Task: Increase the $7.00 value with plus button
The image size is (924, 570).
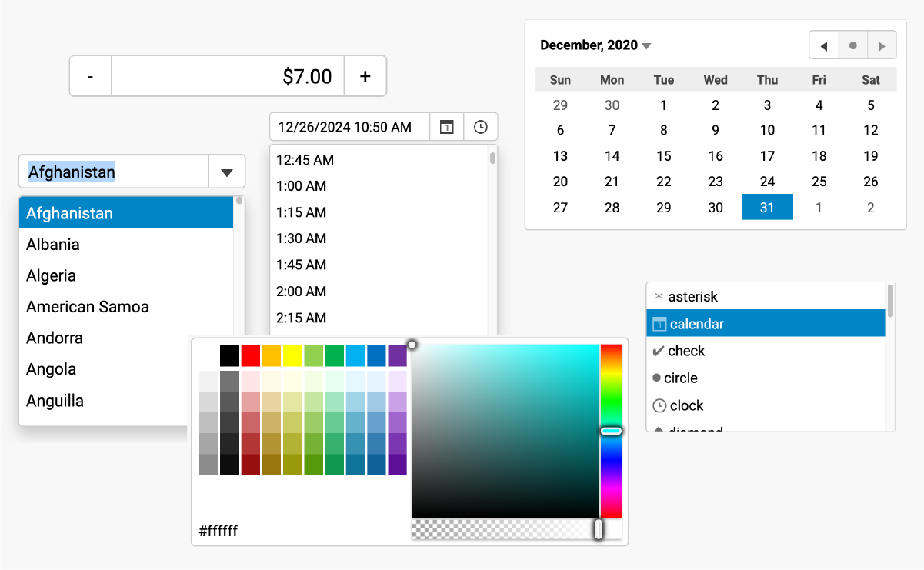Action: point(365,76)
